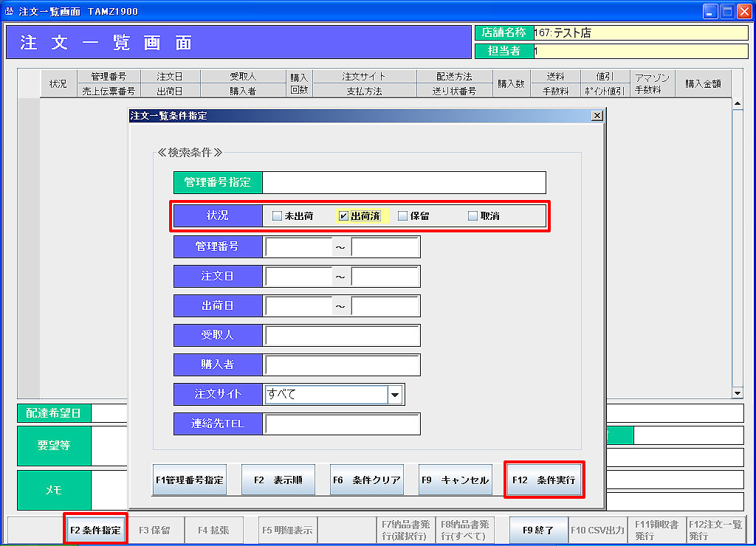Click the app icon in the title bar
The height and width of the screenshot is (546, 756).
coord(9,11)
